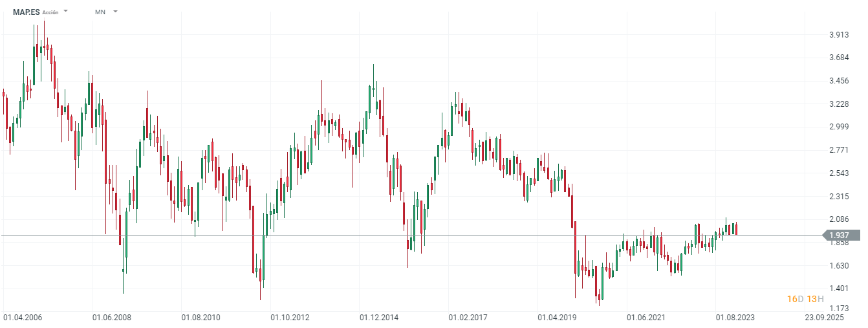This screenshot has width=868, height=328.
Task: Click the 01.08.2023 date marker
Action: tap(735, 317)
